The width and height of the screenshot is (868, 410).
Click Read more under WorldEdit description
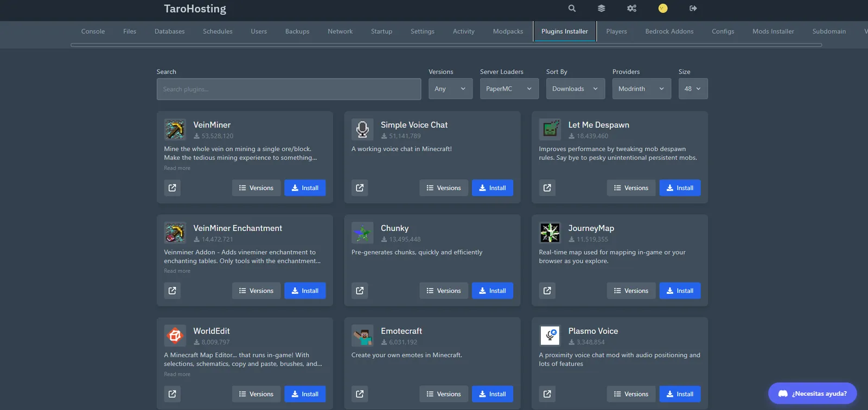[x=177, y=374]
